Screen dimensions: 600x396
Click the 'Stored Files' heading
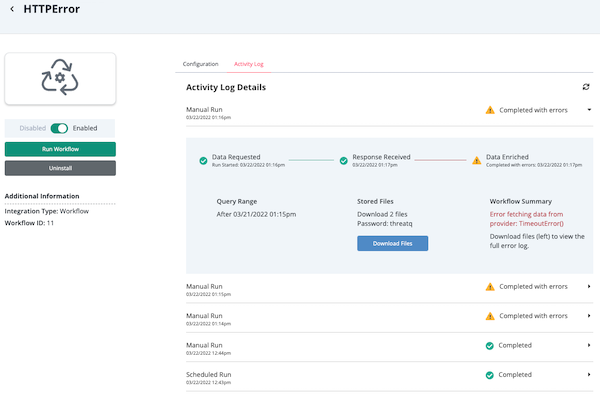tap(375, 201)
